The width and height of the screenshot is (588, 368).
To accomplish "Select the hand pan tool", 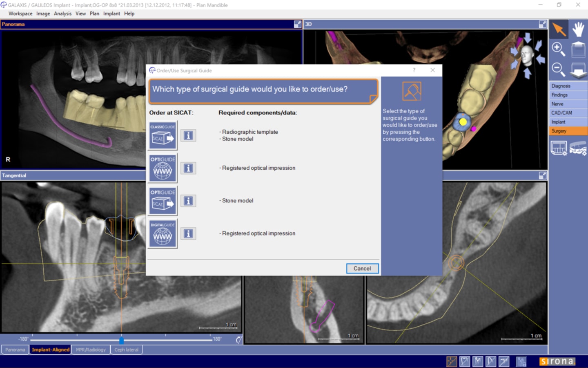I will 578,29.
